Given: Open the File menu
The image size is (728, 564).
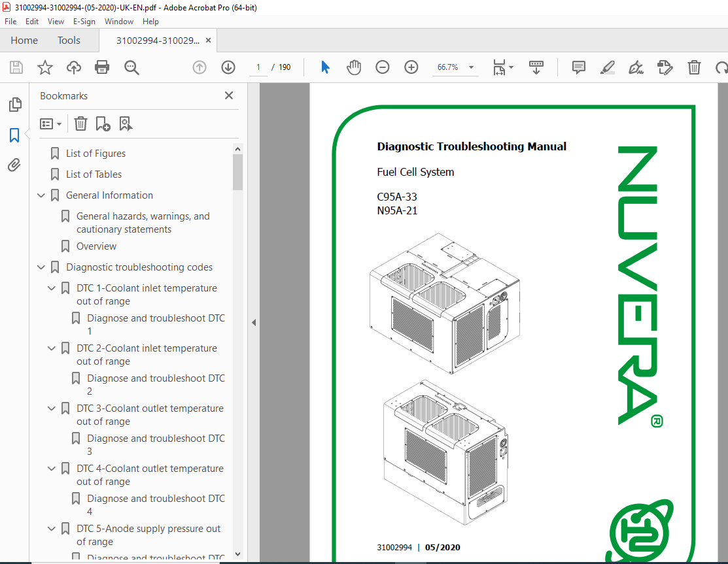Looking at the screenshot, I should coord(10,22).
